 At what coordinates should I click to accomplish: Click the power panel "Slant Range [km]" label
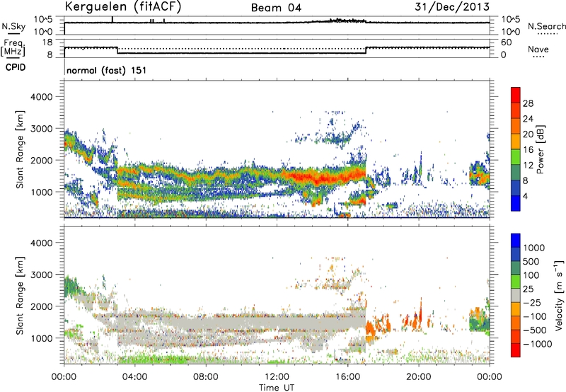click(20, 149)
